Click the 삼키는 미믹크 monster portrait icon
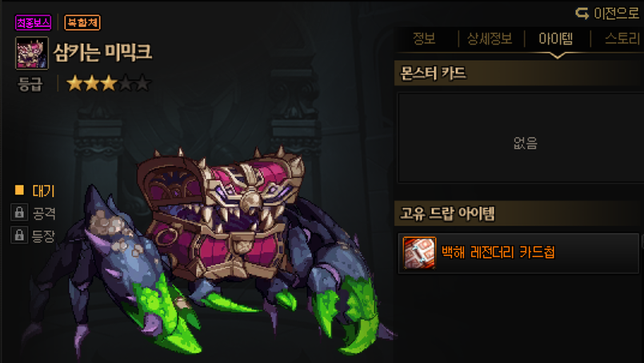 [32, 54]
